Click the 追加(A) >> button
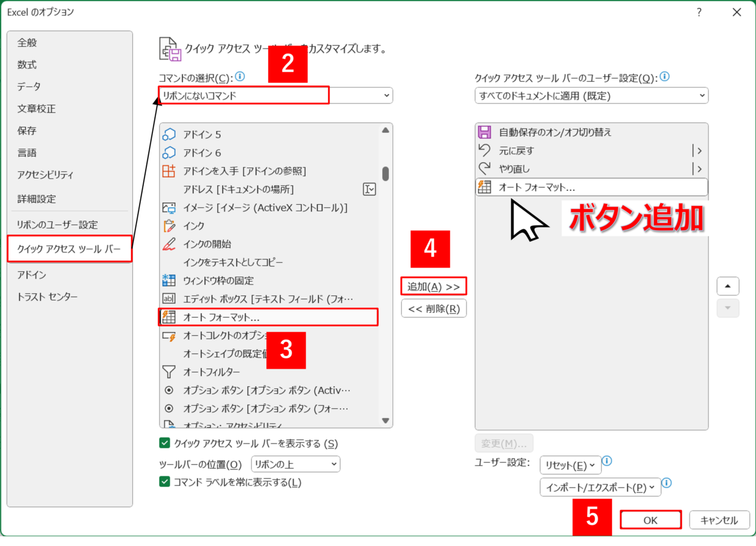Screen dimensions: 756x546 tap(433, 286)
